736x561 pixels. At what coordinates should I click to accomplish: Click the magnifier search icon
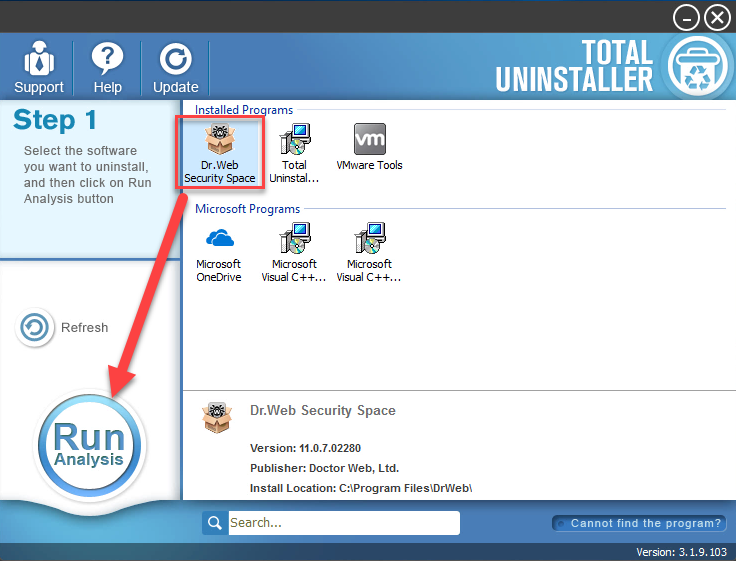214,523
